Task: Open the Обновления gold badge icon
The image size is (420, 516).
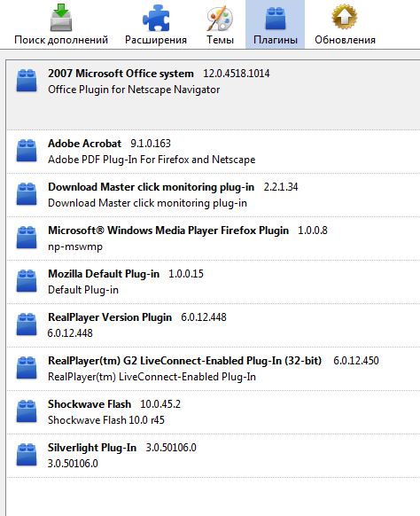Action: pos(345,17)
